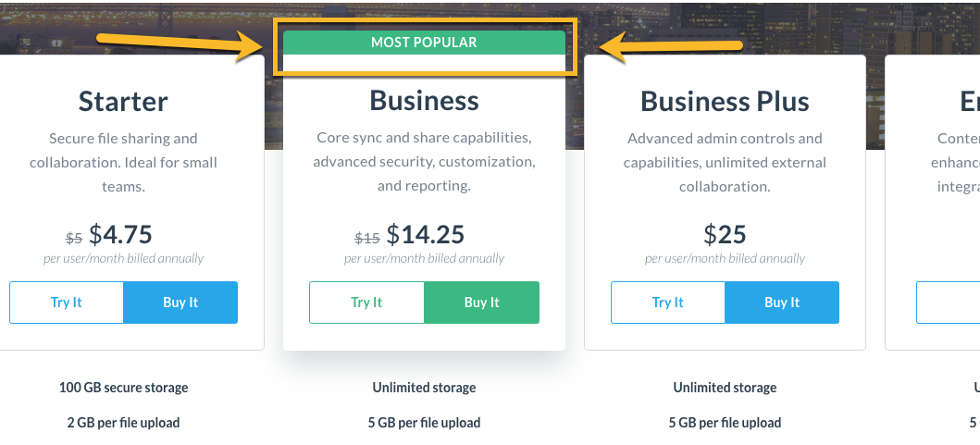Purchase Business Plus with Buy It

(782, 303)
